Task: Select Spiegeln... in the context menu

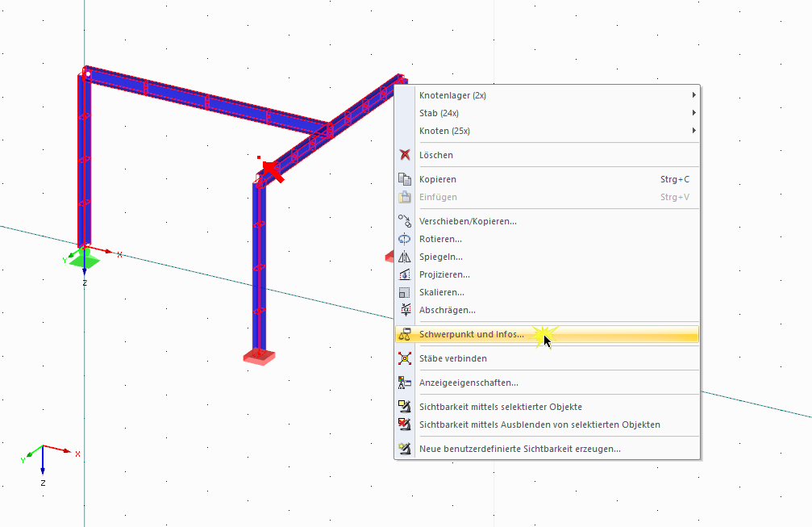Action: (547, 257)
